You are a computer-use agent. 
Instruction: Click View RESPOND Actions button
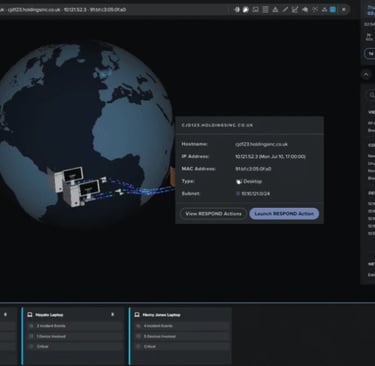[x=214, y=214]
